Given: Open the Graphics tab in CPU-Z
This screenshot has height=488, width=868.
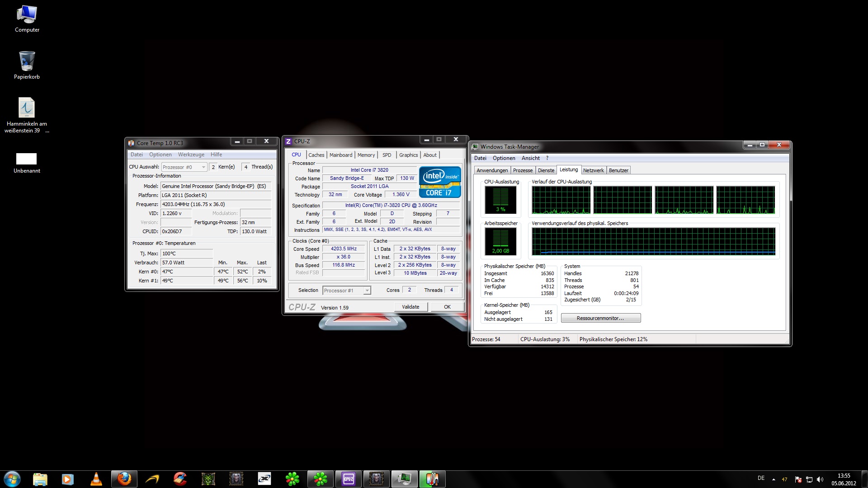Looking at the screenshot, I should click(409, 155).
